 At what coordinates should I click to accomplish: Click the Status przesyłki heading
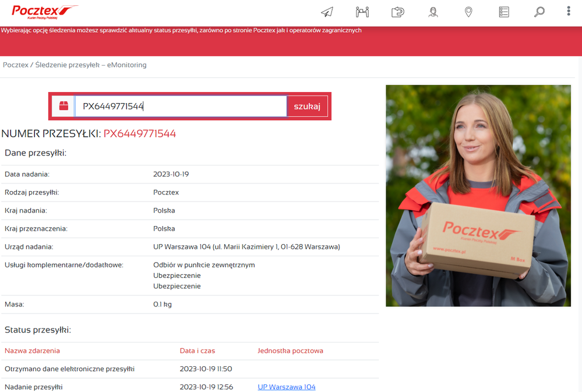(x=38, y=330)
